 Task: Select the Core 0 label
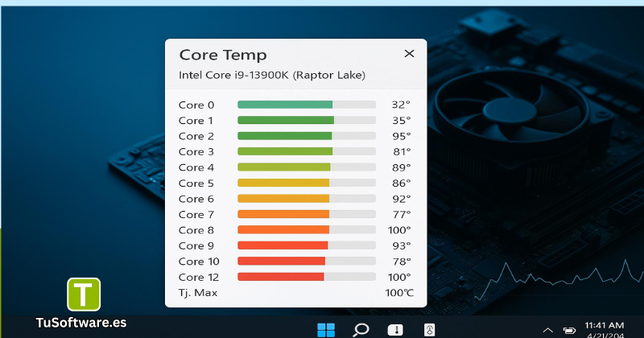(196, 105)
